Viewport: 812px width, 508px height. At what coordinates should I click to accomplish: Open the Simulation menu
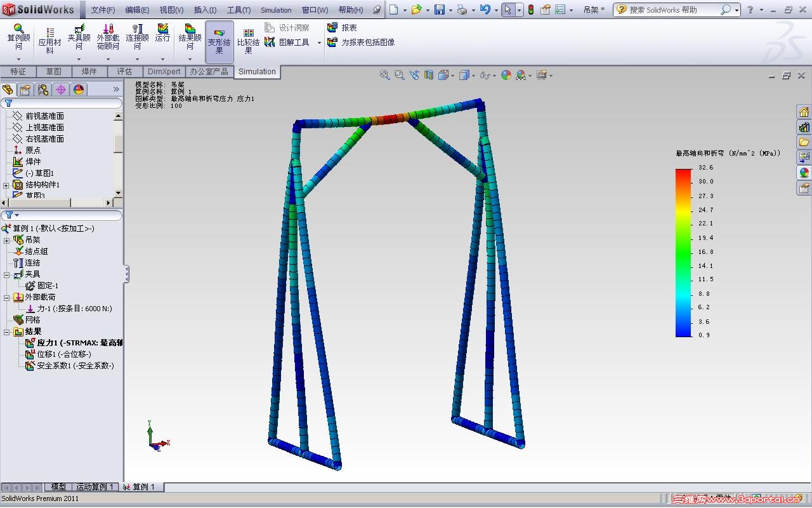(276, 10)
